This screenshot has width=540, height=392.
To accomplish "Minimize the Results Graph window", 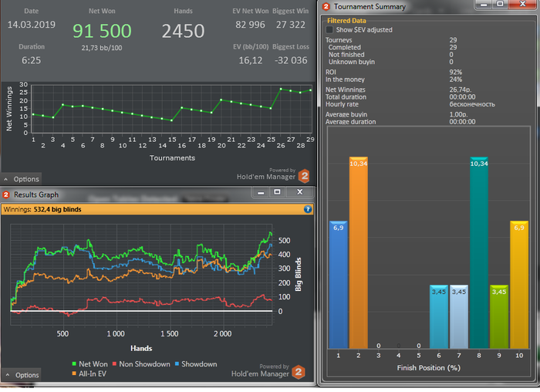I will 261,192.
